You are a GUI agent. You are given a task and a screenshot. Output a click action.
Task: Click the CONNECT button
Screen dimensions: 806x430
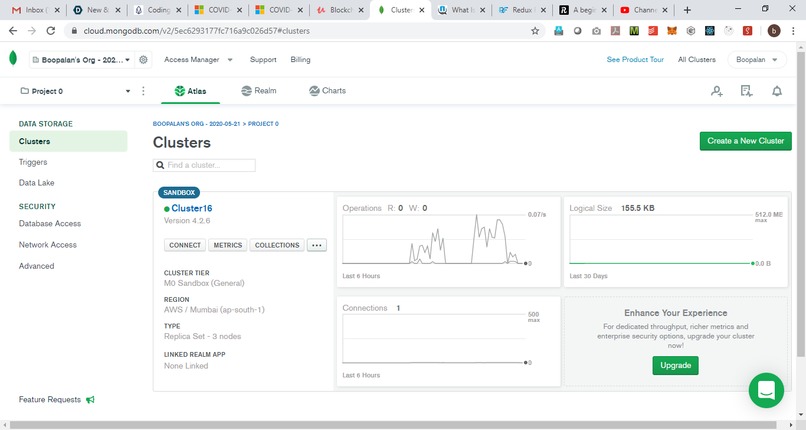(x=185, y=245)
